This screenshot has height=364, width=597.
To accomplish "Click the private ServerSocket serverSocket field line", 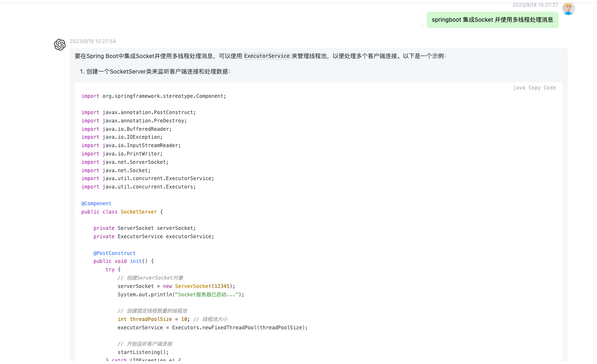I will coord(145,228).
